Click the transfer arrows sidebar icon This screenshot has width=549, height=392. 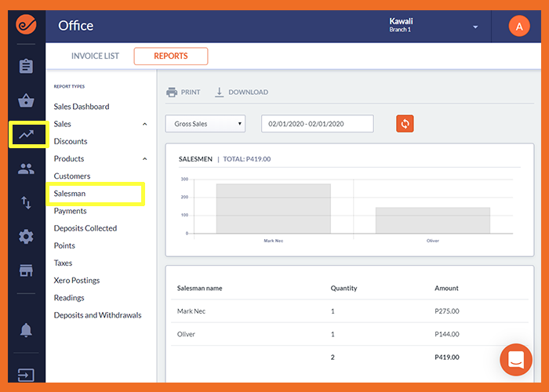tap(26, 202)
